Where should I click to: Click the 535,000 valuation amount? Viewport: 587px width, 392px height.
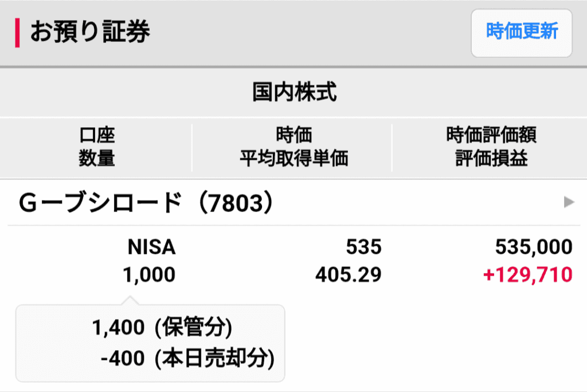tap(534, 247)
